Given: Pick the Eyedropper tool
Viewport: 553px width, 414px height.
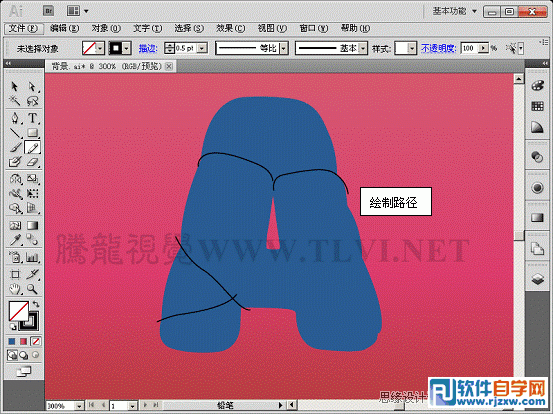Looking at the screenshot, I should point(15,240).
